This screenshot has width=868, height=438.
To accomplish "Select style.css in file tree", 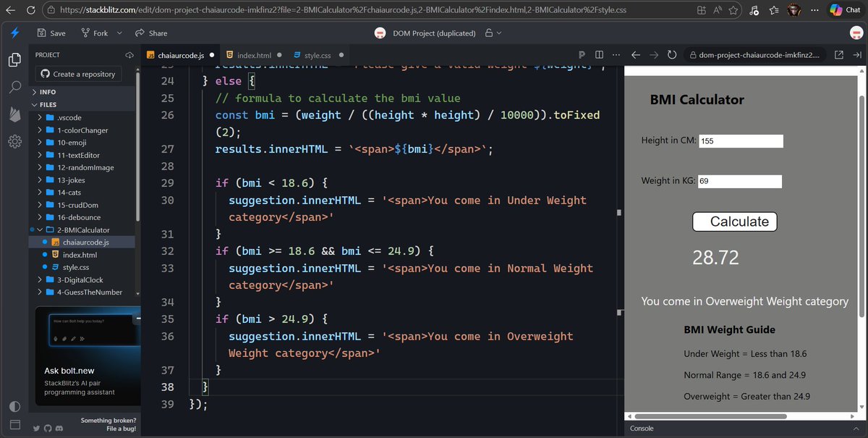I will click(82, 268).
